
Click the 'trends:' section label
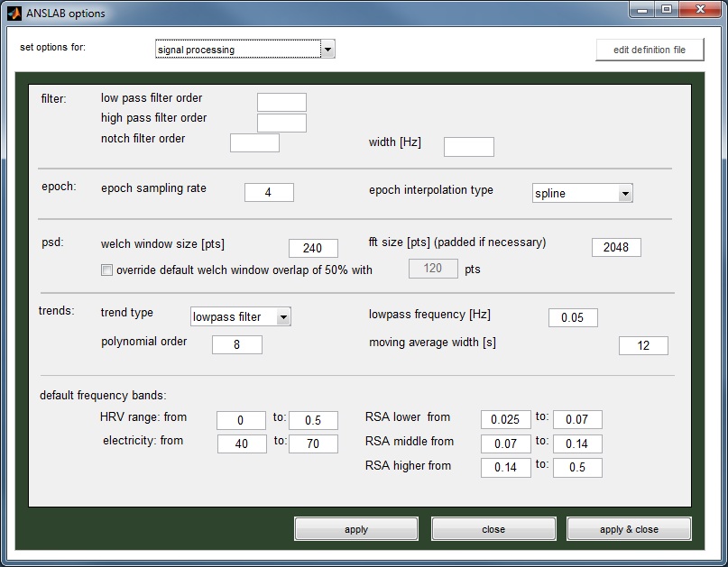point(57,310)
